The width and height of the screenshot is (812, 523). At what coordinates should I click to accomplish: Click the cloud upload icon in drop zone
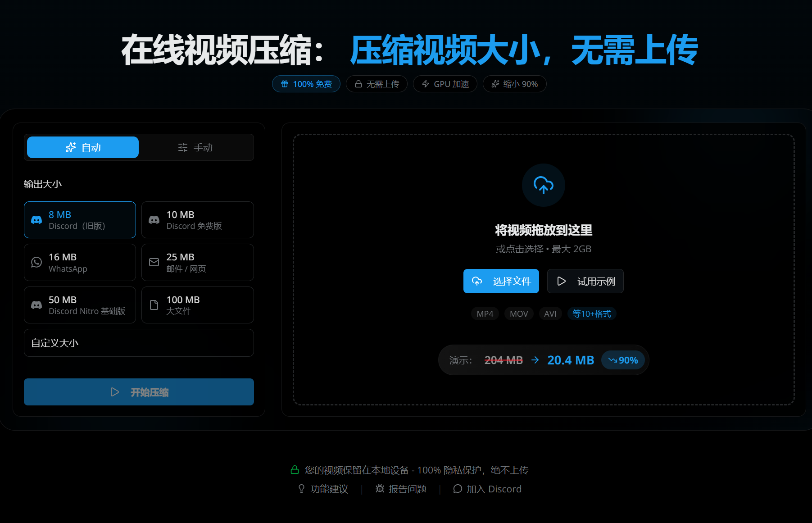point(543,185)
